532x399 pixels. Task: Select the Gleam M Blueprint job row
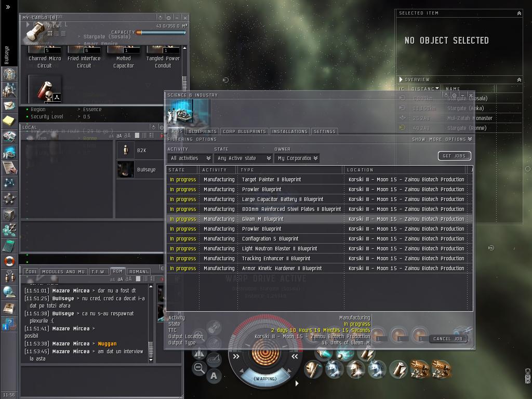(319, 219)
